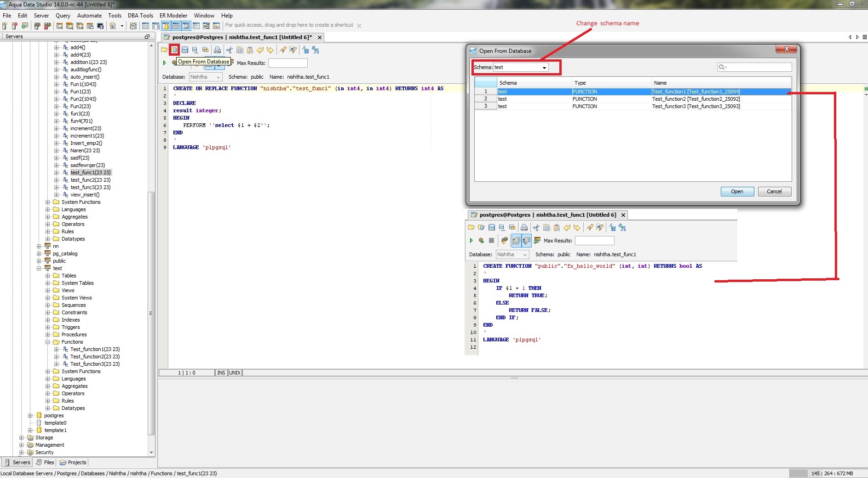Click the server tree's vertical scrollbar thumb
Image resolution: width=868 pixels, height=478 pixels.
151,313
